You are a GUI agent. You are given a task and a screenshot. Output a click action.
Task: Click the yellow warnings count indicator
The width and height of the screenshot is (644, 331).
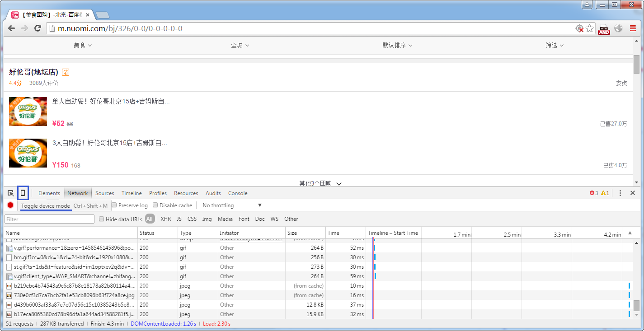pos(605,193)
